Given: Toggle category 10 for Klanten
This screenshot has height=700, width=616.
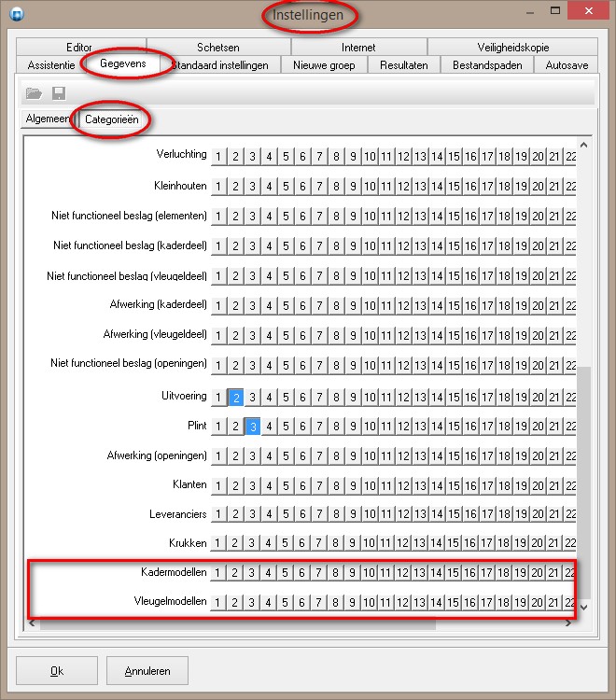Looking at the screenshot, I should click(370, 485).
